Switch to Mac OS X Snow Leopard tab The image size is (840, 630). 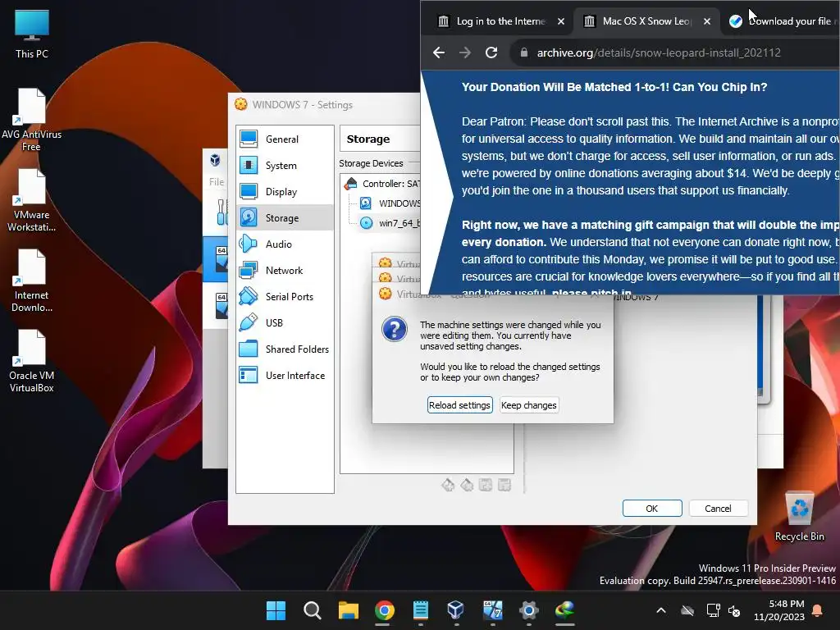pyautogui.click(x=646, y=21)
